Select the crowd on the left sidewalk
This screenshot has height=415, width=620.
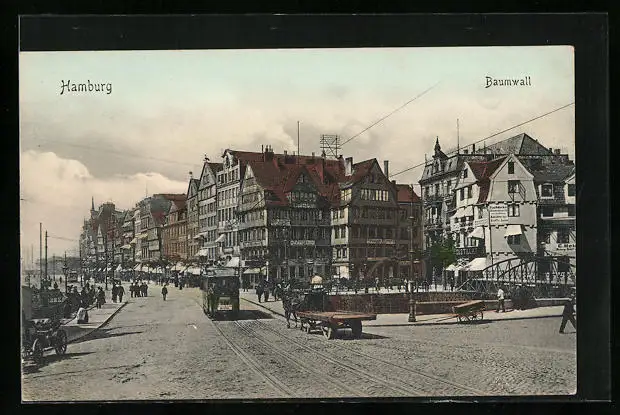(x=90, y=295)
